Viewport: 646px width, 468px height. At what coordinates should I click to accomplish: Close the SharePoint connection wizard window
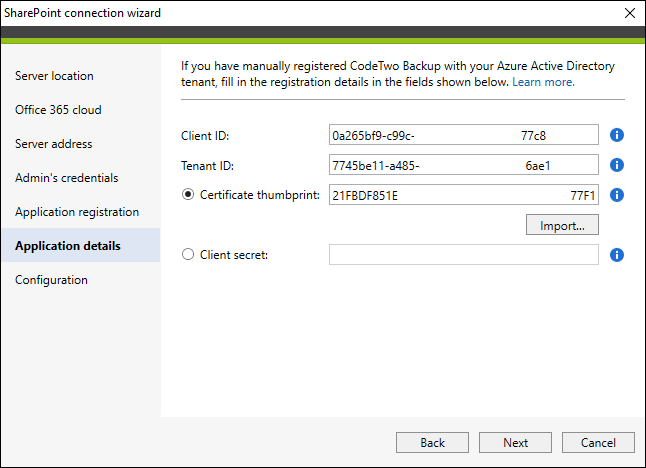coord(630,13)
